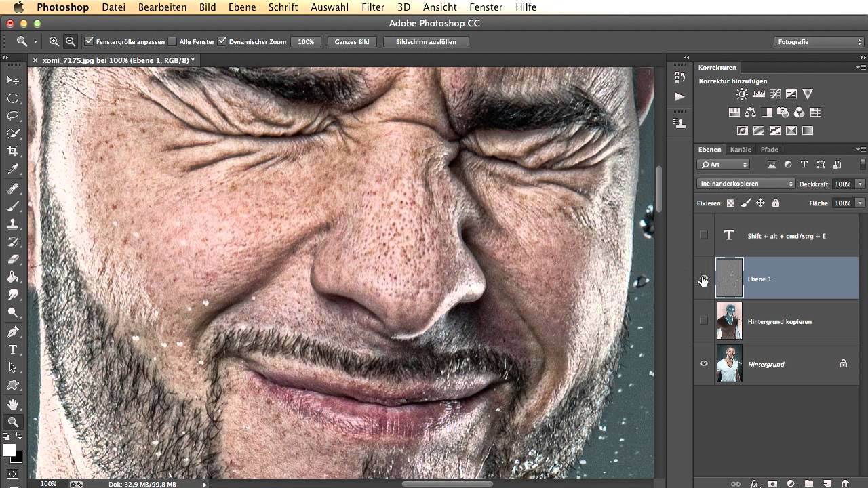The height and width of the screenshot is (488, 868).
Task: Click the Zoom in magnifier option
Action: pyautogui.click(x=54, y=41)
